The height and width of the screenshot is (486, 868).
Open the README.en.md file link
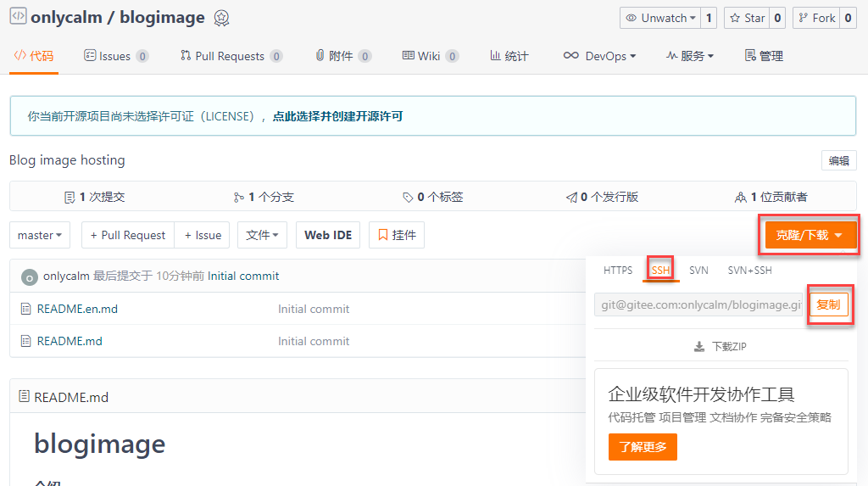tap(77, 309)
